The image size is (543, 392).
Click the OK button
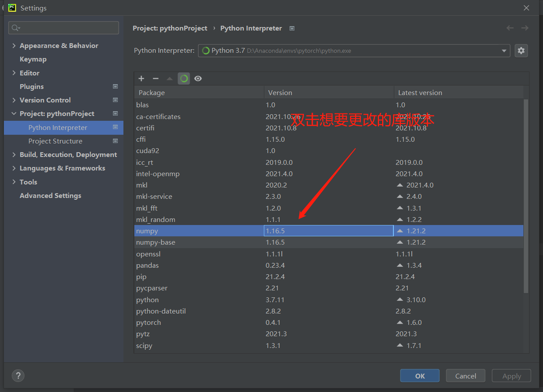420,376
